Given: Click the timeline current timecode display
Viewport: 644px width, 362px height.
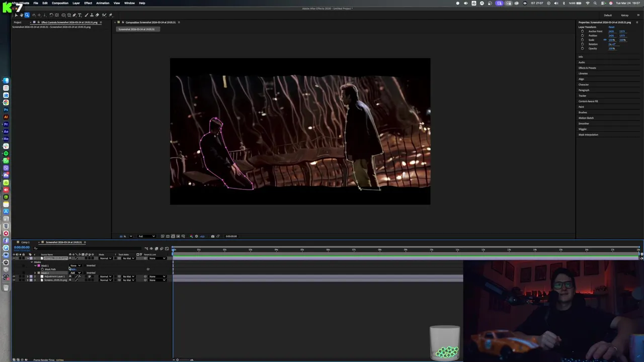Looking at the screenshot, I should [x=21, y=247].
